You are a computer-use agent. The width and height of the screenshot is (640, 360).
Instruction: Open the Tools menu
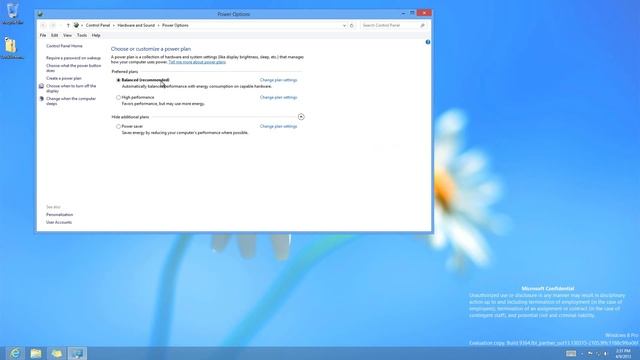tap(82, 36)
